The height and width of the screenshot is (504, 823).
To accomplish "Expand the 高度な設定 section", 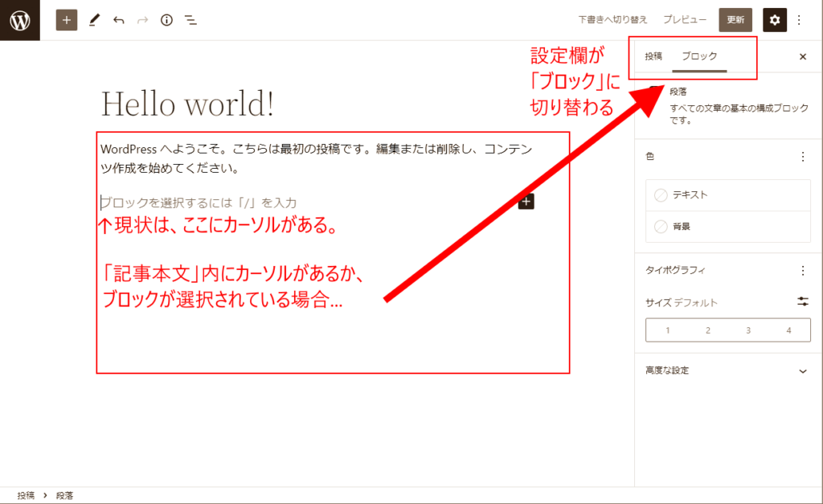I will 802,371.
